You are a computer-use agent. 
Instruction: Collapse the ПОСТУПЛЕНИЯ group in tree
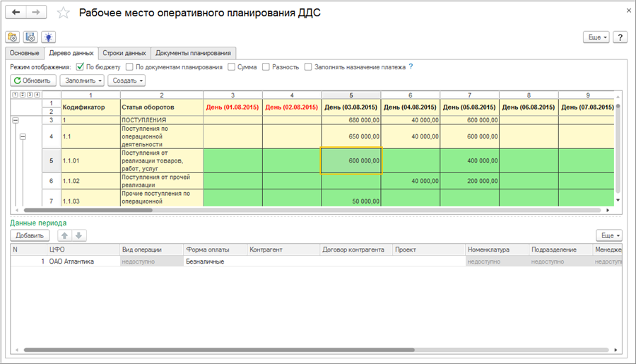pyautogui.click(x=16, y=121)
